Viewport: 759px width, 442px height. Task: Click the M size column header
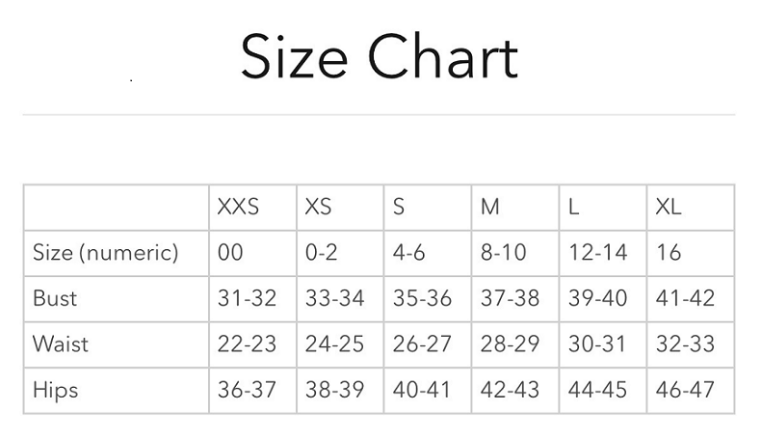click(490, 207)
